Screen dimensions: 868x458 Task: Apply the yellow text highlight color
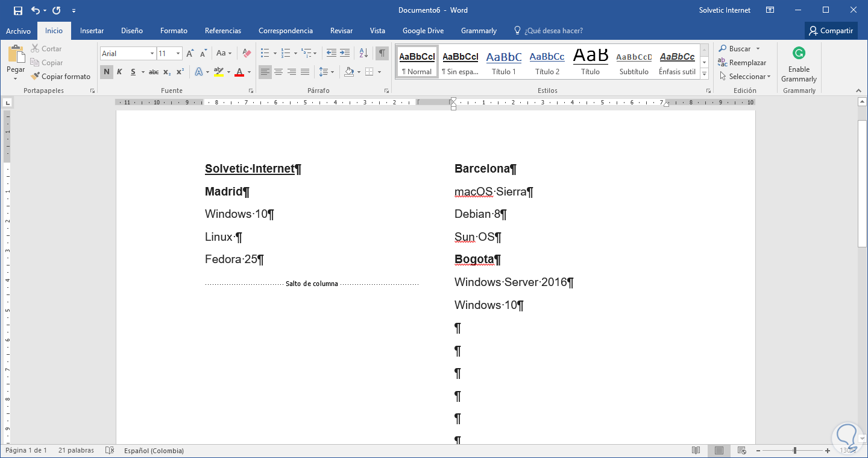(x=218, y=72)
